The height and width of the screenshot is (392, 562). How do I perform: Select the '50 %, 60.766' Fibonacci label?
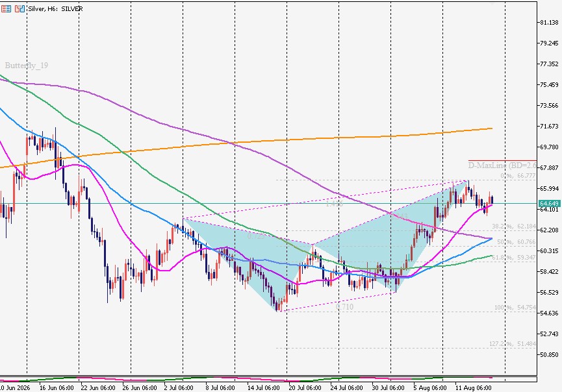coord(516,242)
